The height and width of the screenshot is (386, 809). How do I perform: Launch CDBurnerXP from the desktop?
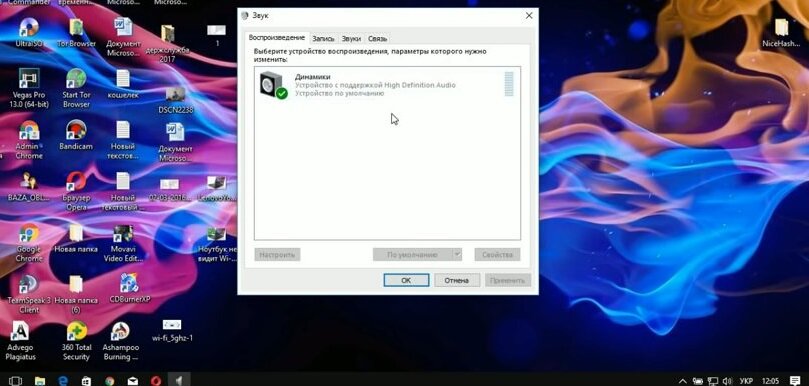click(129, 288)
